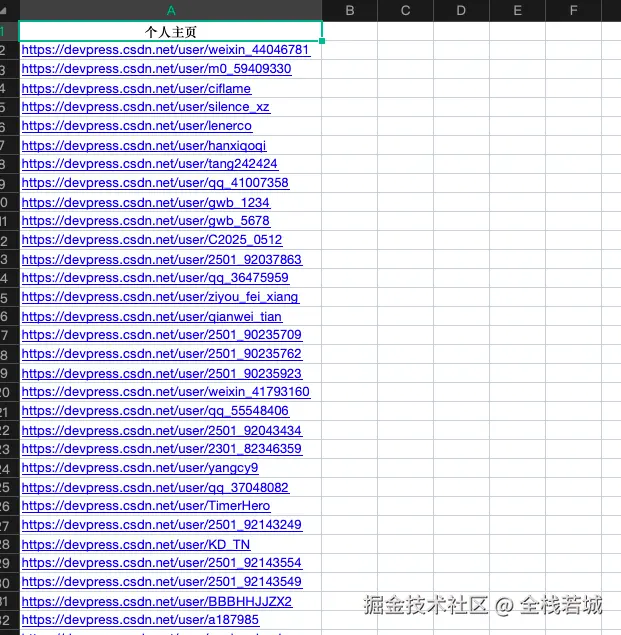Viewport: 621px width, 635px height.
Task: Select column C header
Action: point(405,11)
